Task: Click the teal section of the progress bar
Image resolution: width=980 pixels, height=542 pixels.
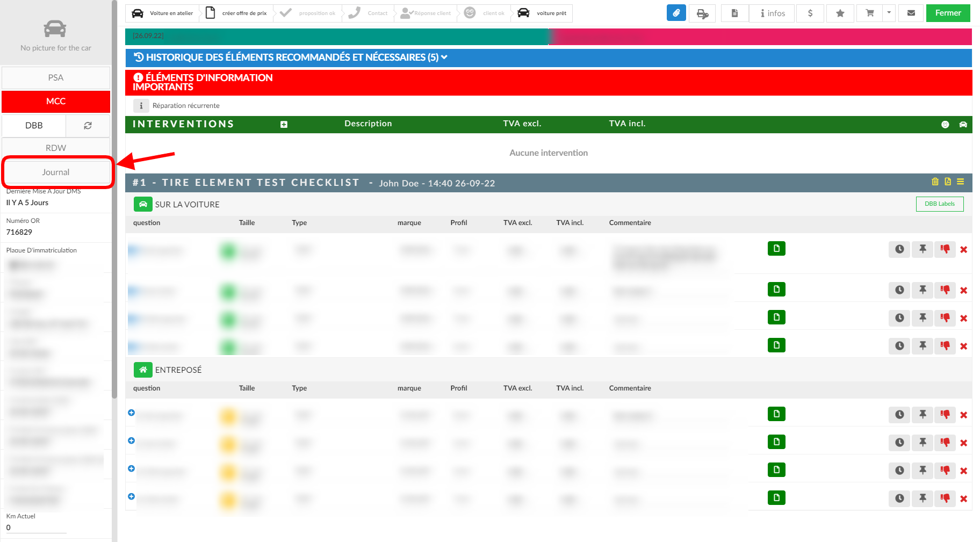Action: (x=336, y=37)
